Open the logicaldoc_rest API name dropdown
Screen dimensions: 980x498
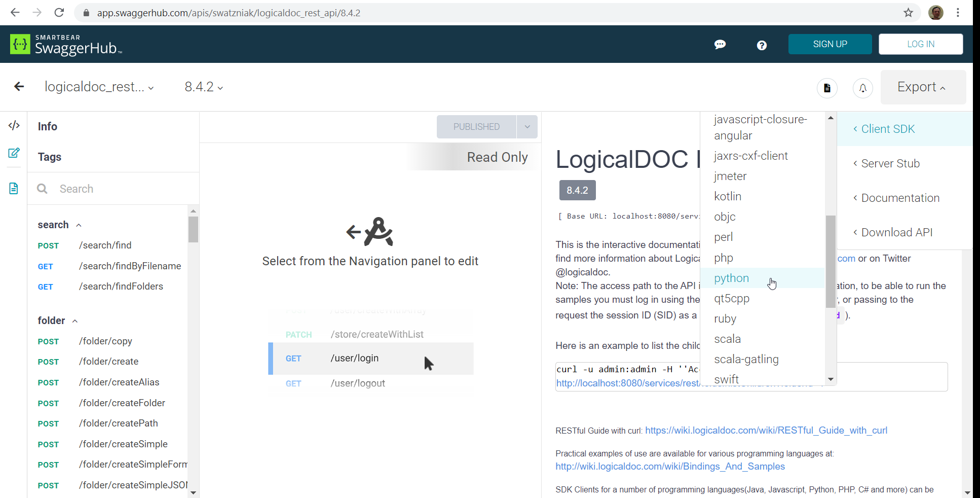pyautogui.click(x=99, y=87)
